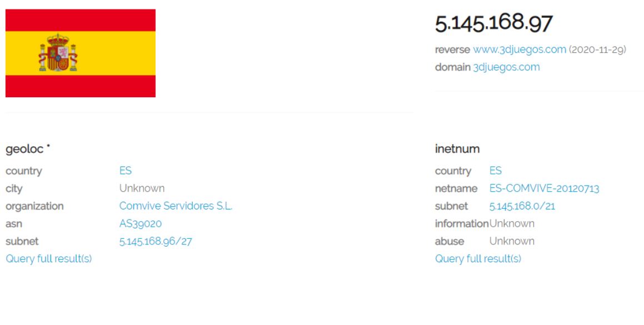This screenshot has width=644, height=325.
Task: Open the AS39020 ASN link
Action: click(141, 223)
